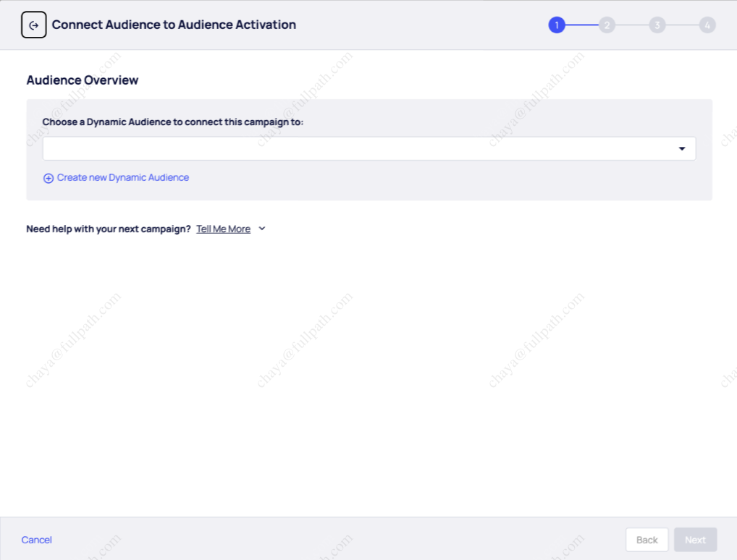The image size is (737, 560).
Task: Click the 'Connect Audience to Audience Activation' title
Action: click(x=174, y=25)
